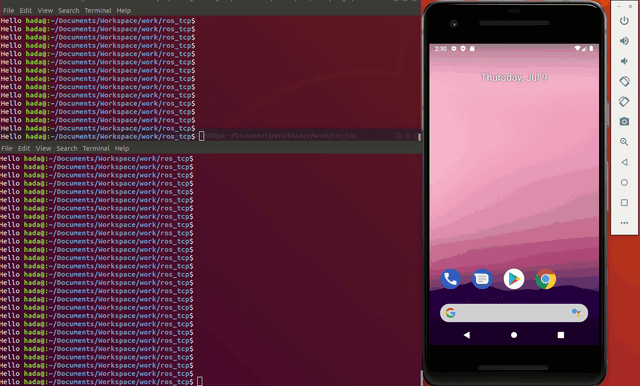640x386 pixels.
Task: Tap the Thursday, Jul 9 date widget
Action: pyautogui.click(x=514, y=78)
